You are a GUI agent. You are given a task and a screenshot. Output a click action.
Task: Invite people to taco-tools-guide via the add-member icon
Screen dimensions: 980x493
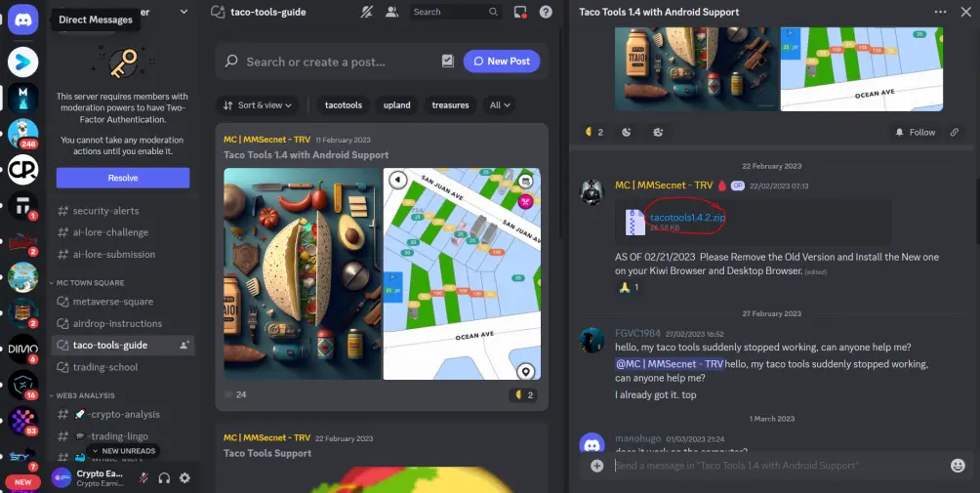[184, 345]
